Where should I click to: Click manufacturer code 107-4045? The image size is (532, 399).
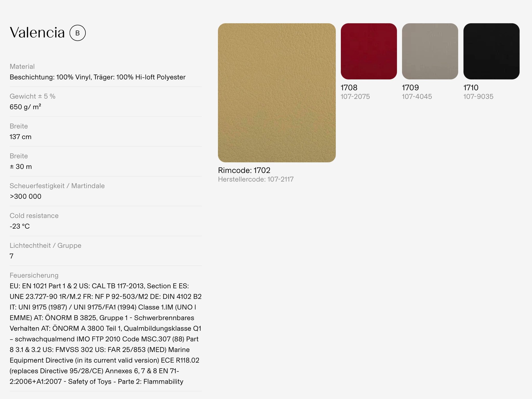(417, 97)
